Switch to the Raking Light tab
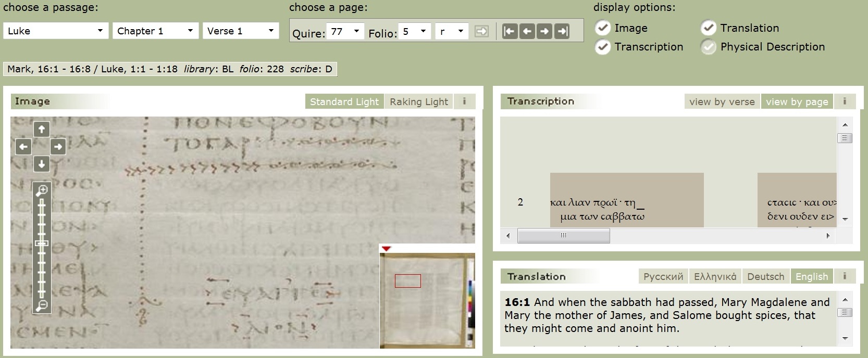Image resolution: width=868 pixels, height=358 pixels. tap(419, 101)
